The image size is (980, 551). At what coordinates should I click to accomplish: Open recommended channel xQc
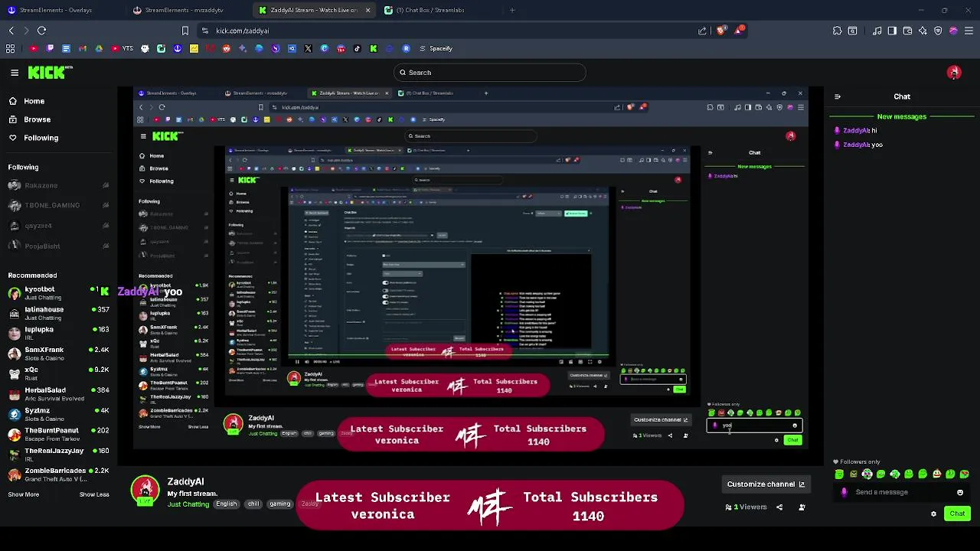pyautogui.click(x=57, y=373)
